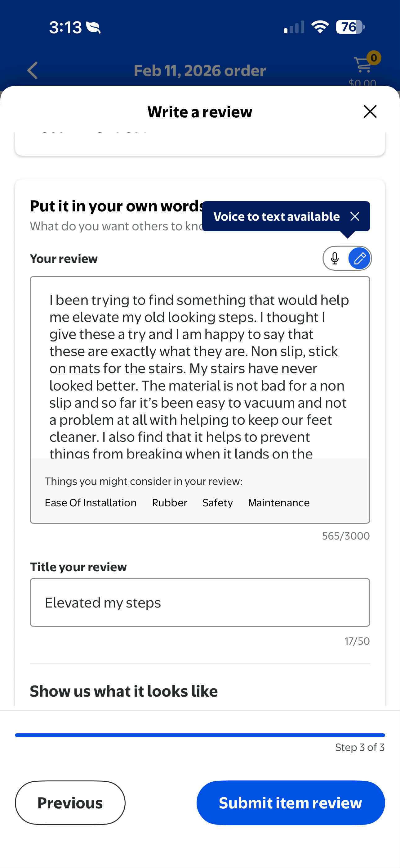Tap the Show us what it looks like heading
This screenshot has width=400, height=868.
(124, 691)
